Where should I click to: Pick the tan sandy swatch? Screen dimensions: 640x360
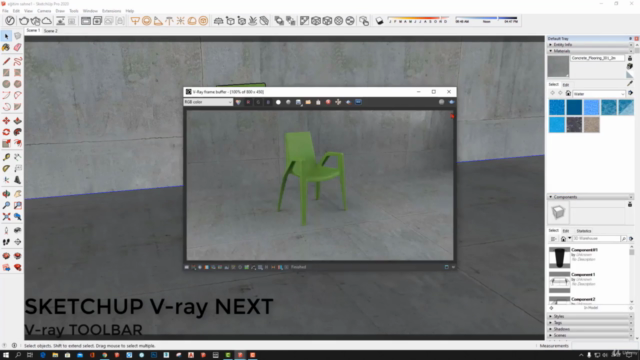tap(591, 124)
